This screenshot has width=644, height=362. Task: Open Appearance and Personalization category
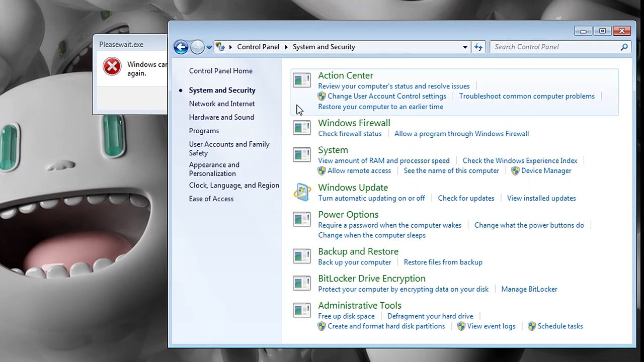[x=214, y=169]
